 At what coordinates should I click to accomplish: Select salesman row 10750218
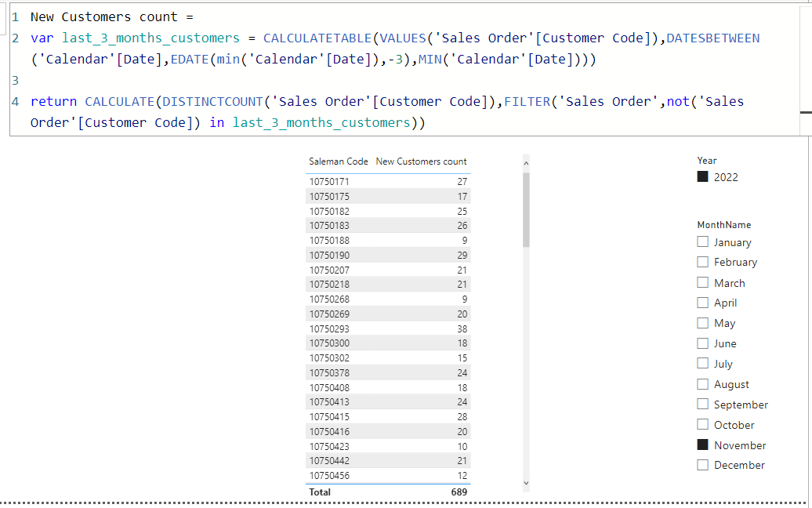(388, 285)
